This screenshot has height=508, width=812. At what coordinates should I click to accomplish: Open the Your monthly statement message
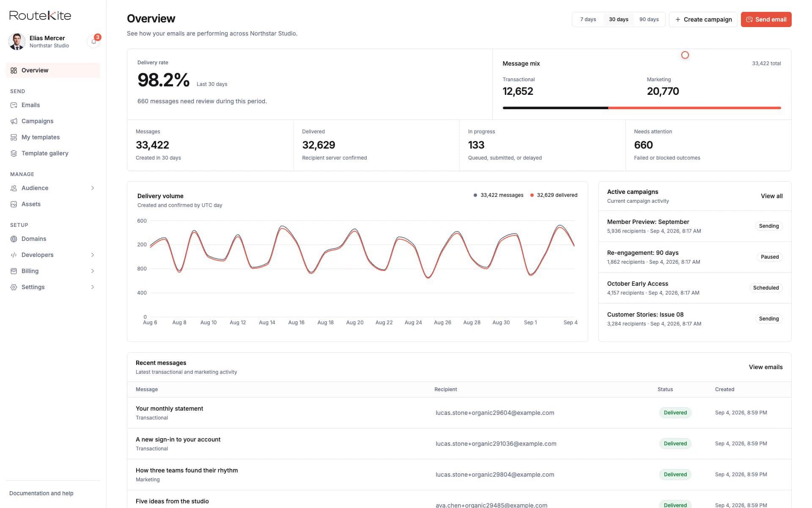pyautogui.click(x=459, y=413)
